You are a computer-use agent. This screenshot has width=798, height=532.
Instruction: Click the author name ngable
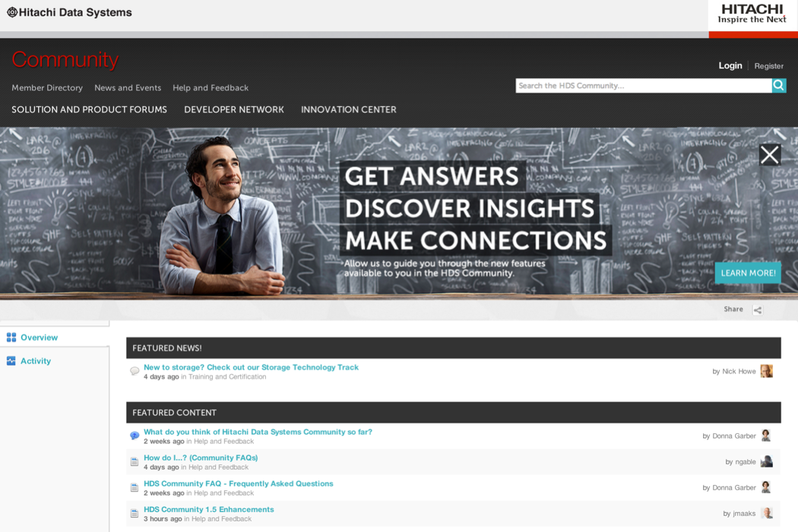pos(746,462)
